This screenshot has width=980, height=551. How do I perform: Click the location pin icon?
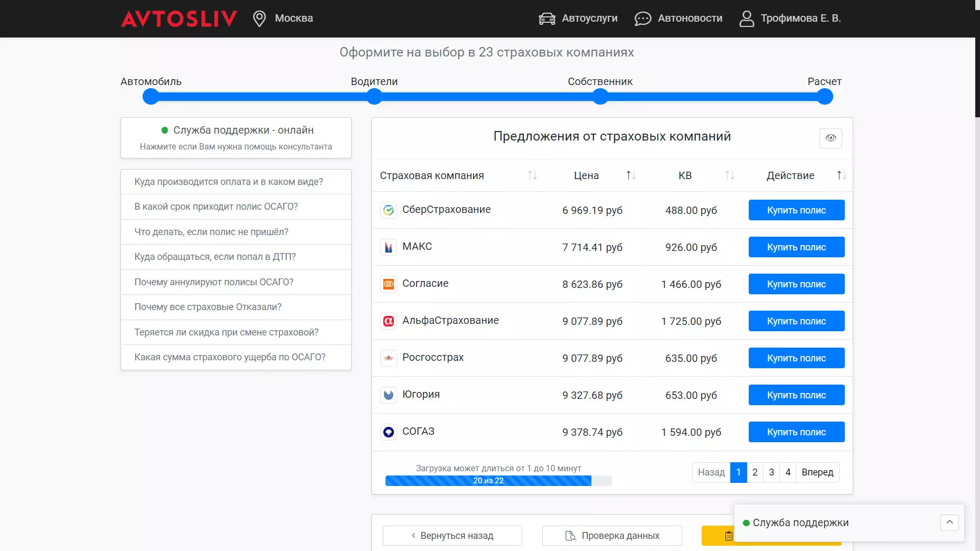(259, 18)
